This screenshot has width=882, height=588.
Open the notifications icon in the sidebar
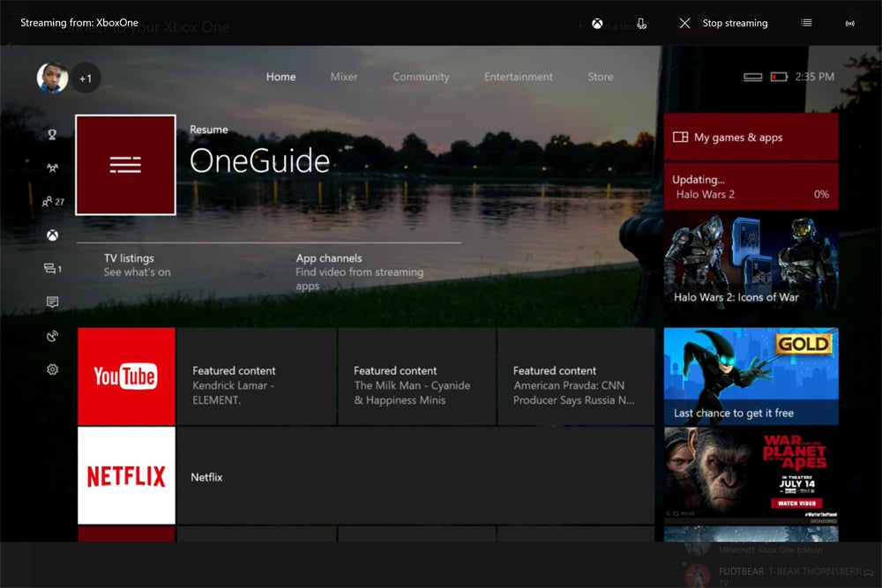[x=52, y=301]
